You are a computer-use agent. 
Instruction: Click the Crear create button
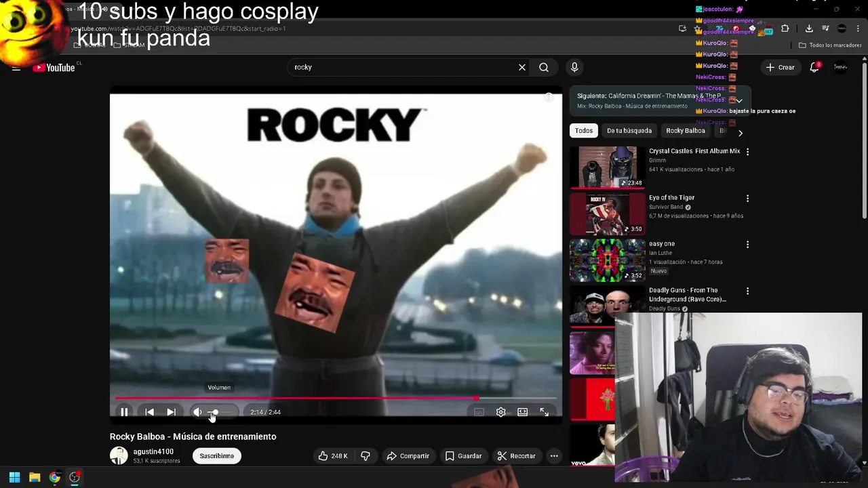tap(780, 67)
